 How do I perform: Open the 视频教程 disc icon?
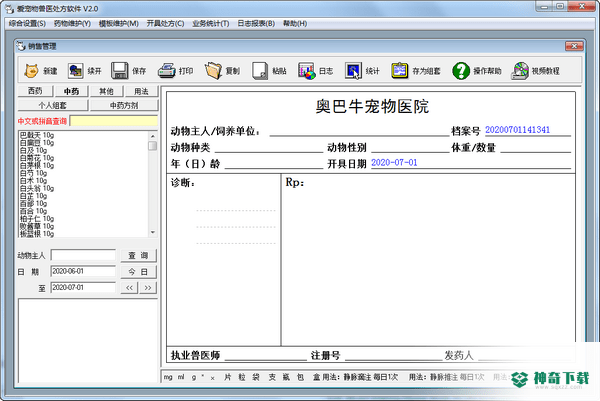pyautogui.click(x=520, y=71)
